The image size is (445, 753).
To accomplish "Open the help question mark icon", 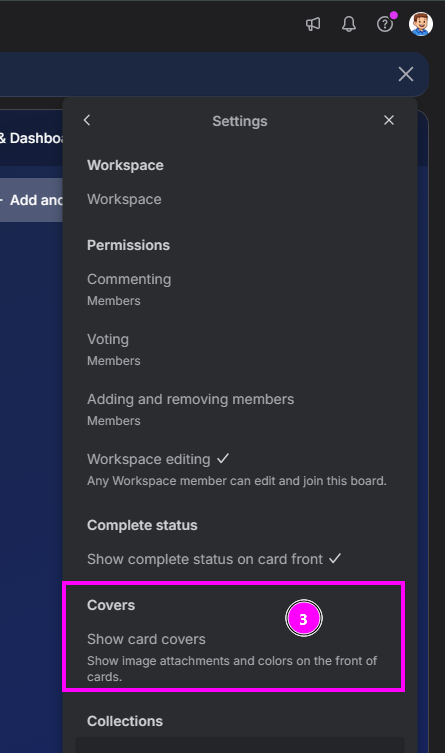I will [x=385, y=24].
